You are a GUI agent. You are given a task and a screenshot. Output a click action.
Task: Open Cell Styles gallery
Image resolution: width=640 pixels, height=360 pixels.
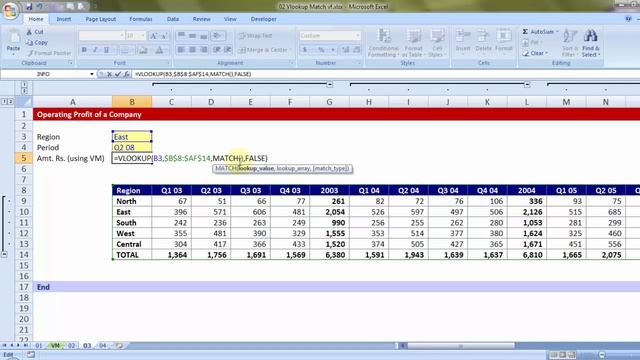(x=436, y=43)
